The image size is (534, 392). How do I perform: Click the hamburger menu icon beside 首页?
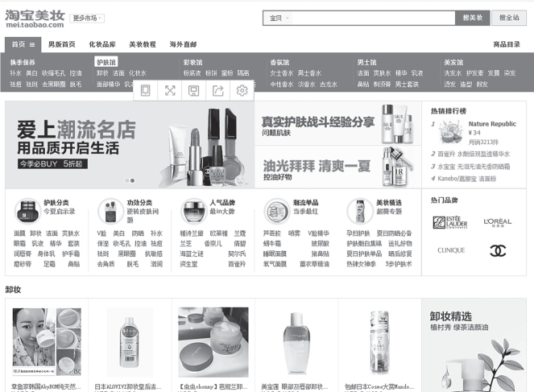pyautogui.click(x=32, y=44)
